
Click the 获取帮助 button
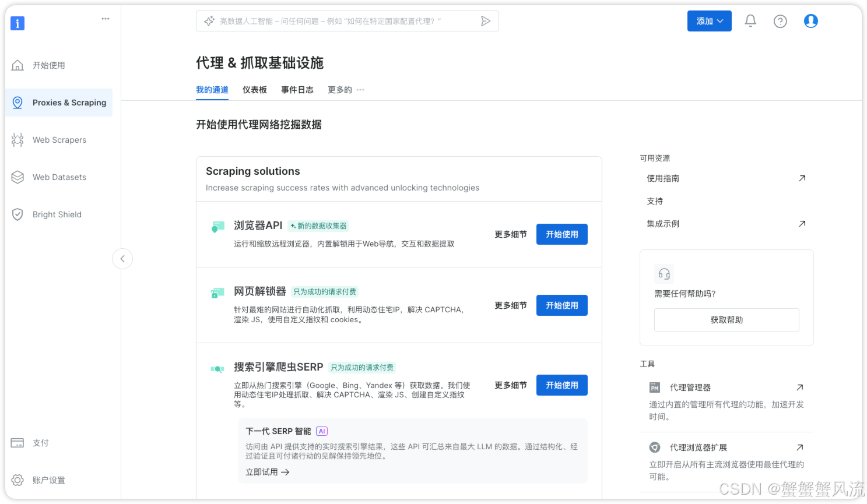(x=726, y=320)
